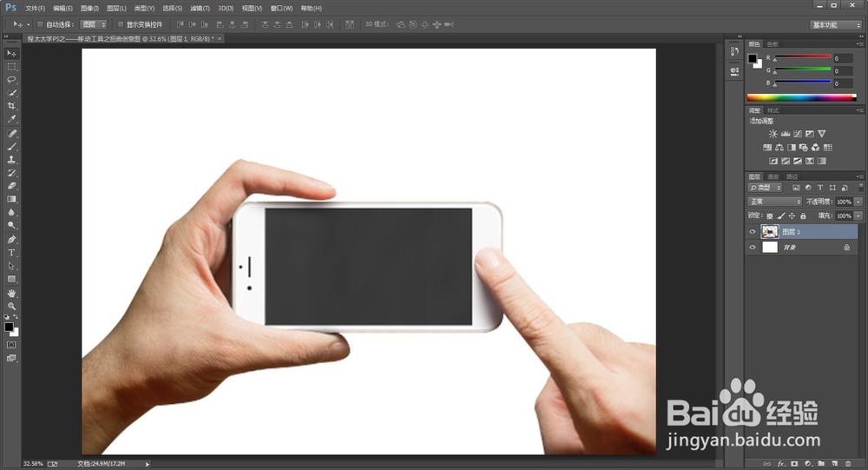Add a Vibrance adjustment
This screenshot has height=470, width=868.
click(822, 134)
